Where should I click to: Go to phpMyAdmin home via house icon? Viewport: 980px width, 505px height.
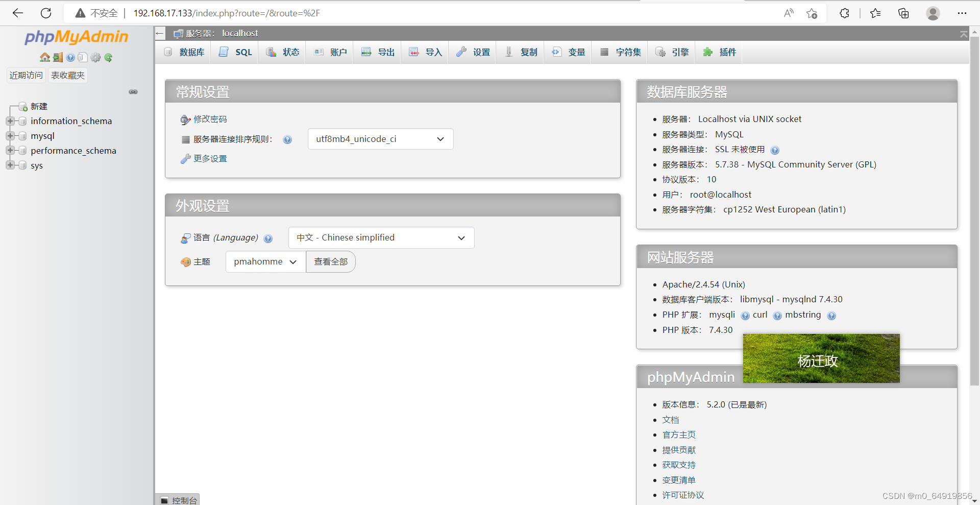click(x=45, y=57)
